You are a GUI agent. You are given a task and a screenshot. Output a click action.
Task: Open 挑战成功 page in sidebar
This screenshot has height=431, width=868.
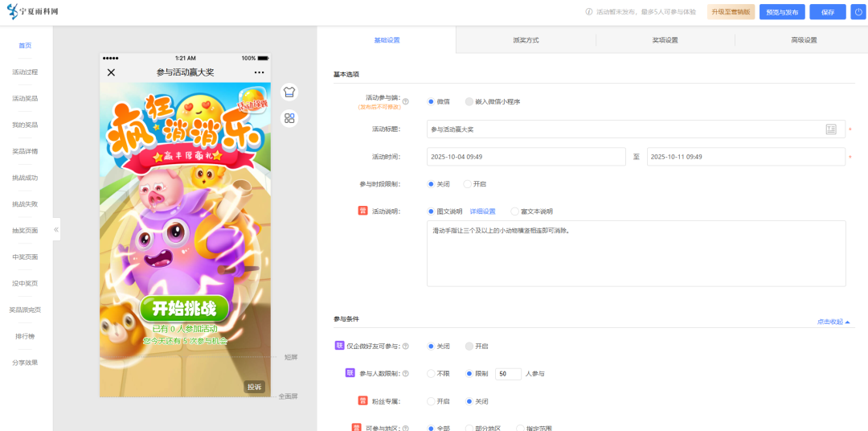point(25,178)
